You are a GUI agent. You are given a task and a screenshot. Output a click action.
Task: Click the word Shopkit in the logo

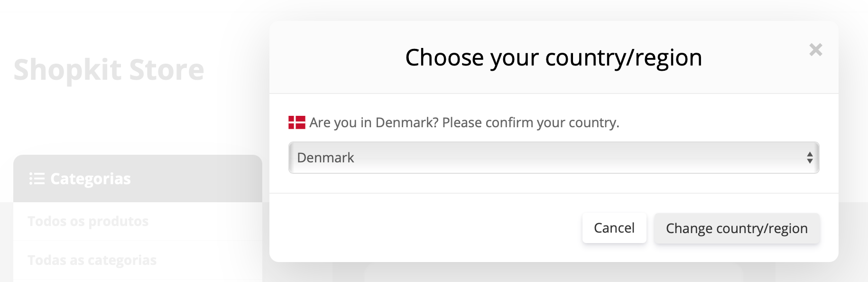pyautogui.click(x=67, y=70)
